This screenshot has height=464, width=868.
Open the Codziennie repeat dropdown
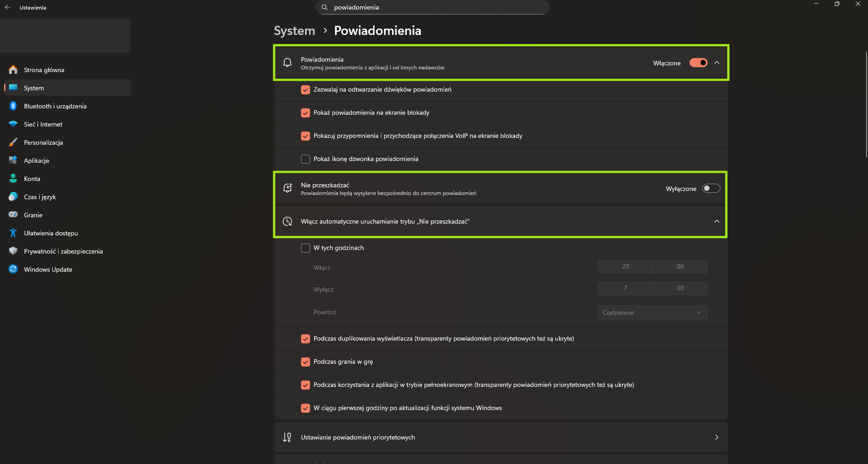pos(652,313)
